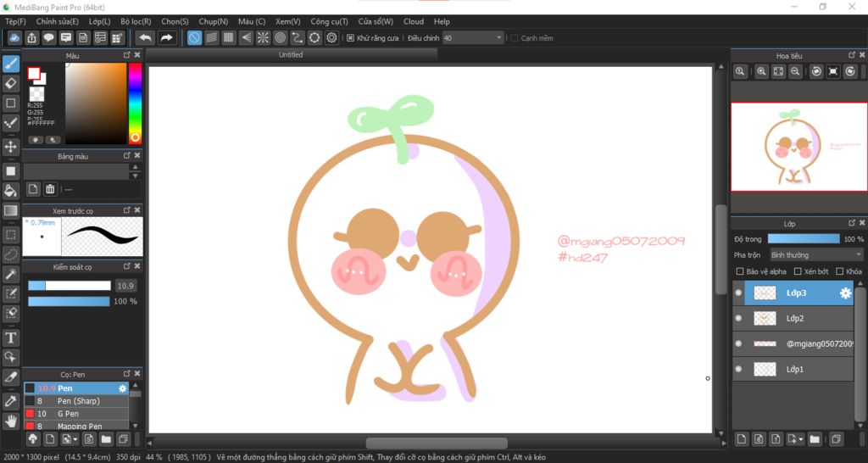Pop out the Màu color panel
This screenshot has height=463, width=868.
point(127,55)
